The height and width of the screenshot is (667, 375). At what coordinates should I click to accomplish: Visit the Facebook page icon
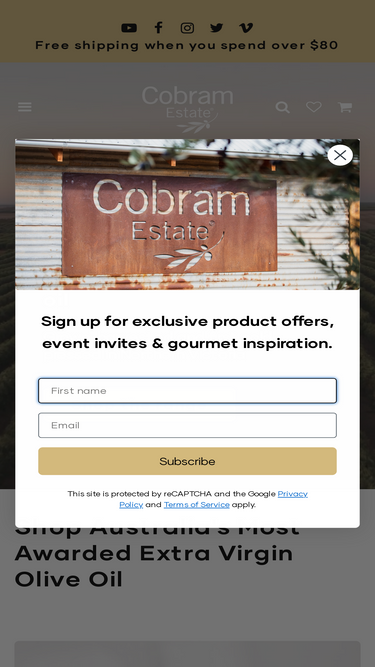158,28
